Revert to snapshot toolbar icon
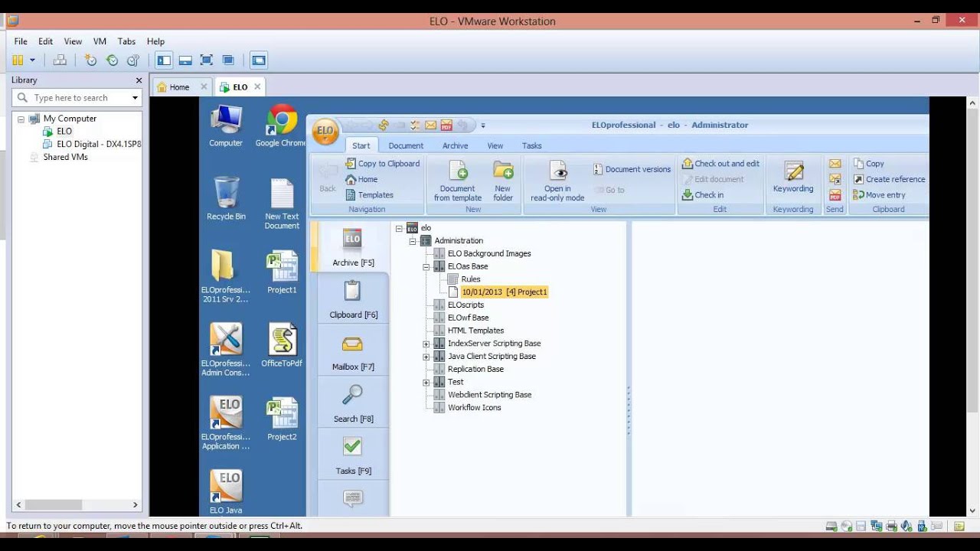Viewport: 980px width, 551px height. [113, 60]
